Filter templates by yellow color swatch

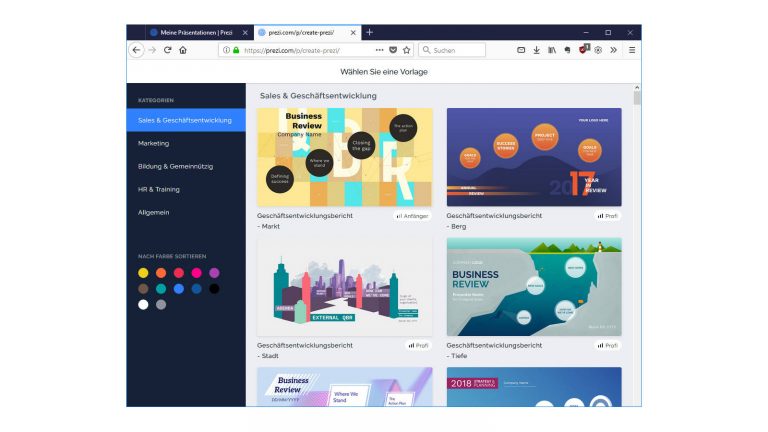[143, 273]
